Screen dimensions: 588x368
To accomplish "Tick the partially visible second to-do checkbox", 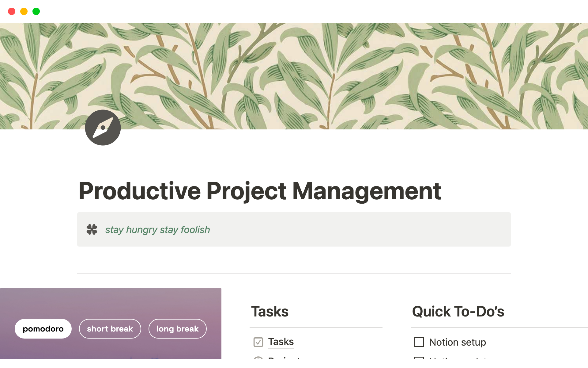I will (419, 358).
